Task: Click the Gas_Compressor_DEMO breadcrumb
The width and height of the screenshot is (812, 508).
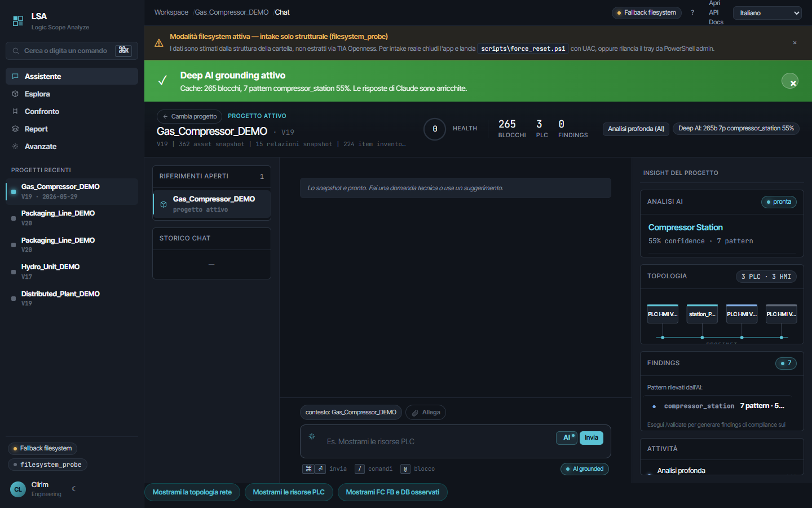Action: pos(232,12)
